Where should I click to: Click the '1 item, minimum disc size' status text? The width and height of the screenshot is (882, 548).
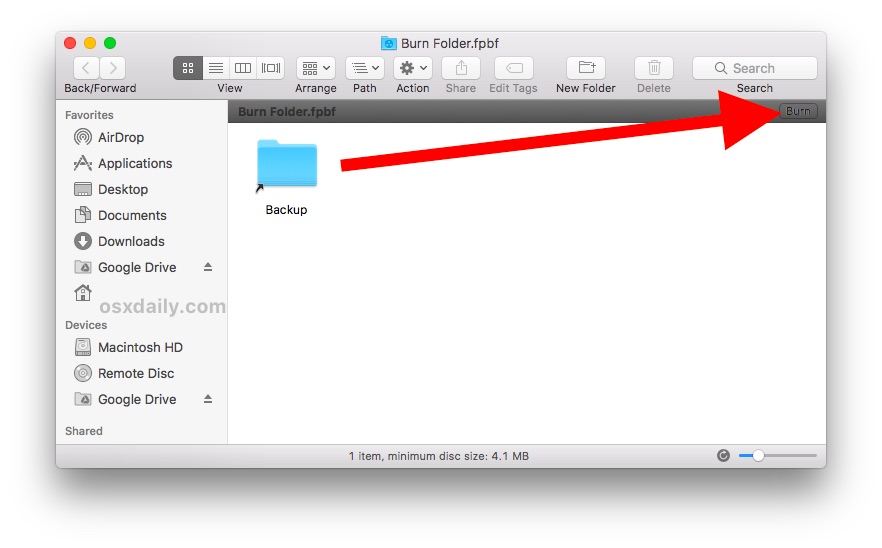(439, 456)
